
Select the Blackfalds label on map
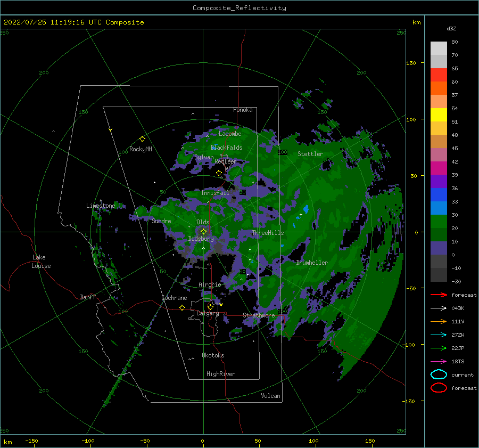pyautogui.click(x=226, y=148)
